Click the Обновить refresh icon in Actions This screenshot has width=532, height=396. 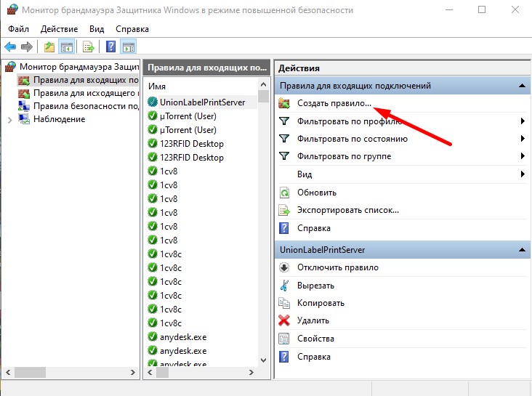click(284, 193)
